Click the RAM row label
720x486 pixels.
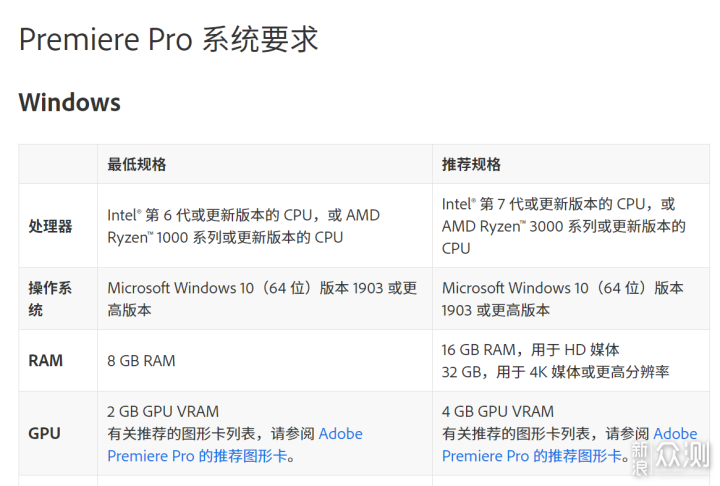click(x=45, y=360)
